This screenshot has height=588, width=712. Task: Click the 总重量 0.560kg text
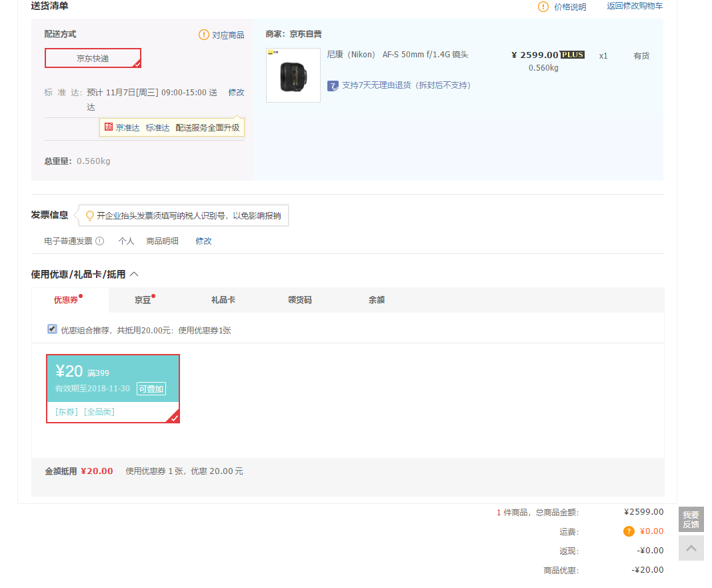[x=77, y=161]
